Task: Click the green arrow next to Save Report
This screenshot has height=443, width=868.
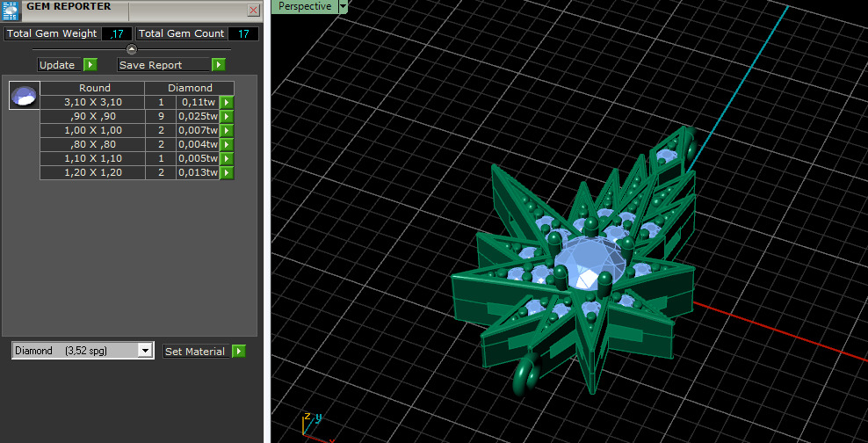Action: coord(219,65)
